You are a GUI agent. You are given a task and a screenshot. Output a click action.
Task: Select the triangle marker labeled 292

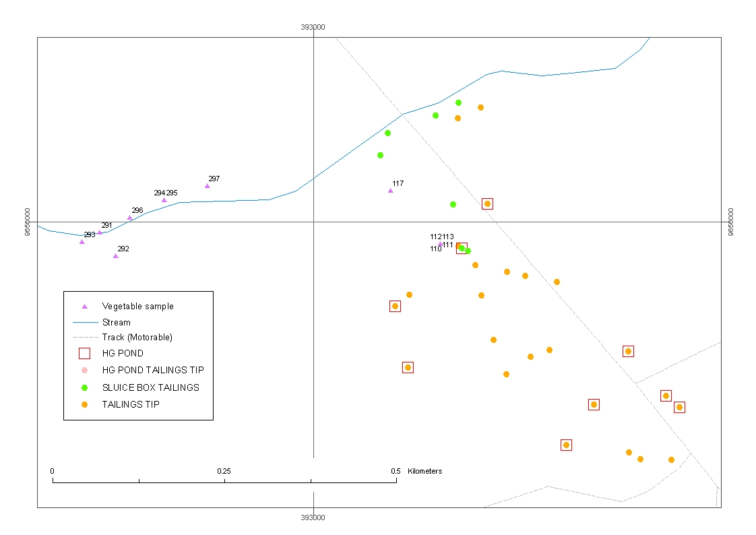coord(116,256)
